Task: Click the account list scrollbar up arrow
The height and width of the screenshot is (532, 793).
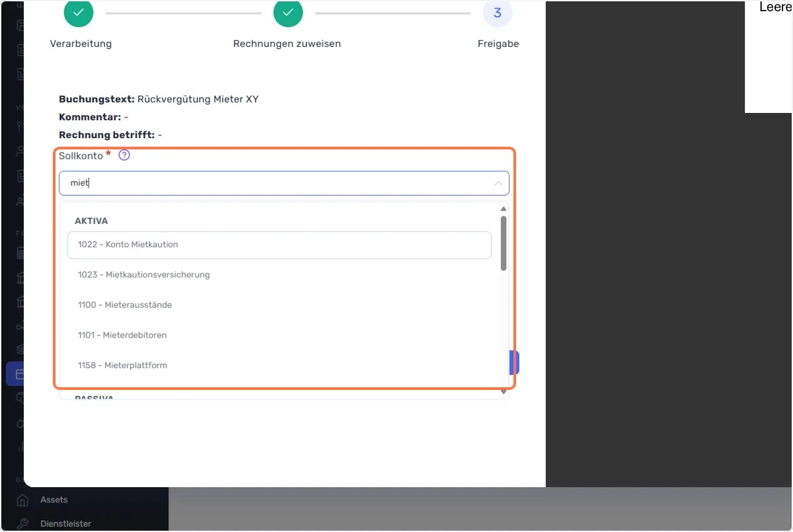Action: coord(504,209)
